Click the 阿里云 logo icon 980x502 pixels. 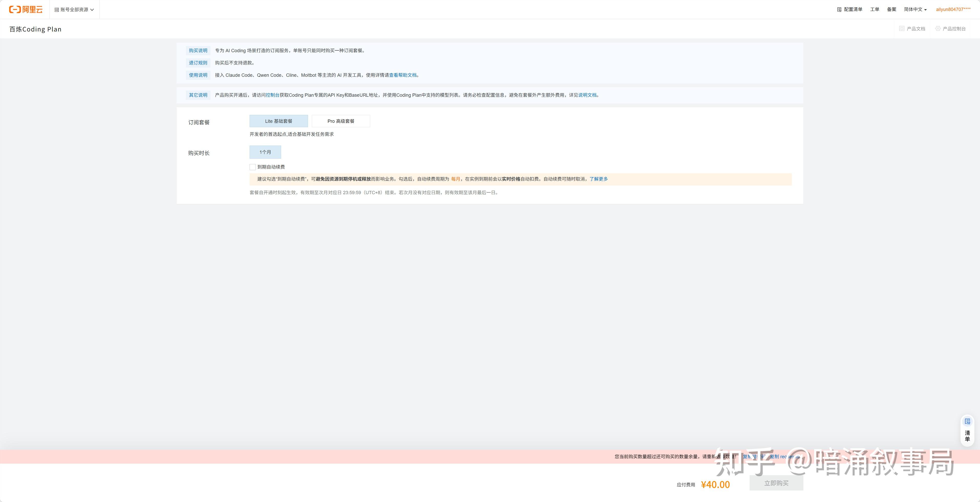point(15,9)
